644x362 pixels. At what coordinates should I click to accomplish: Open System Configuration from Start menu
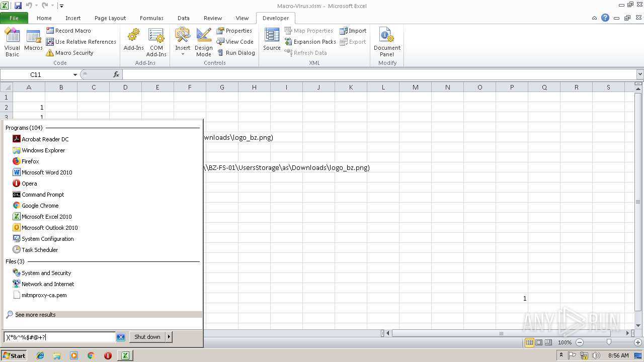coord(44,239)
